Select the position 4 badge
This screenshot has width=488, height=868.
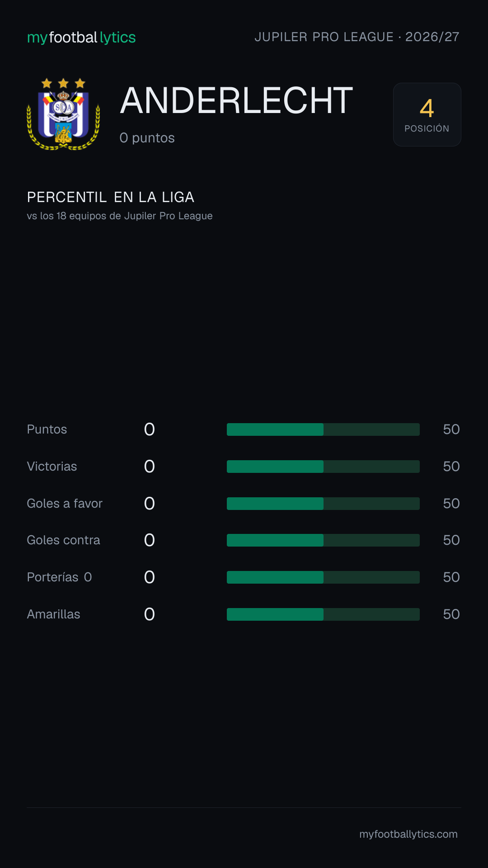(427, 114)
